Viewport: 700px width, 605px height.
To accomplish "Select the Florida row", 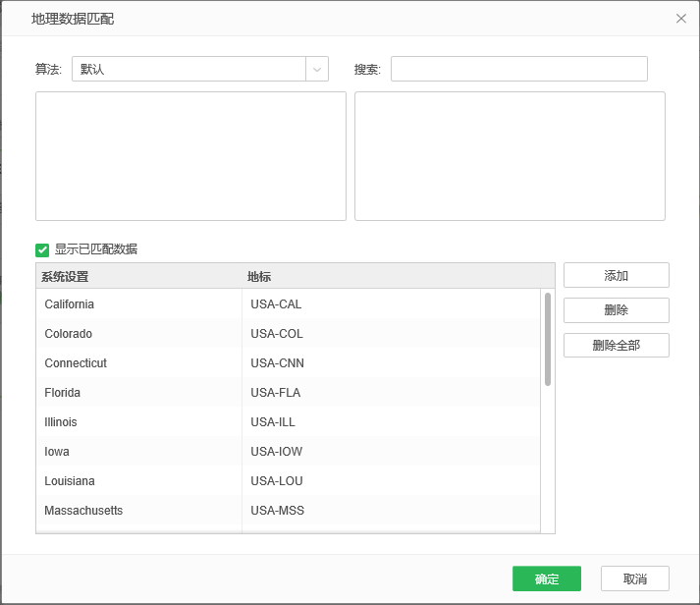I will pos(288,393).
